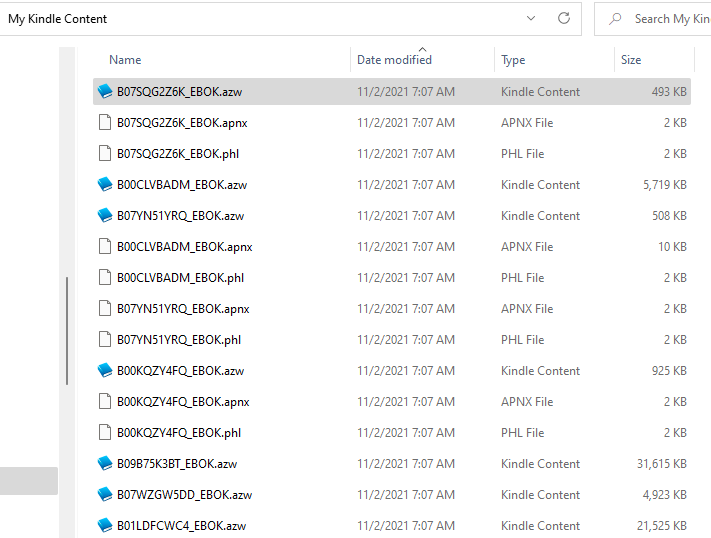Click PHL File type of B07YN51YRQ_EBOK.phl
This screenshot has height=538, width=711.
[x=523, y=340]
